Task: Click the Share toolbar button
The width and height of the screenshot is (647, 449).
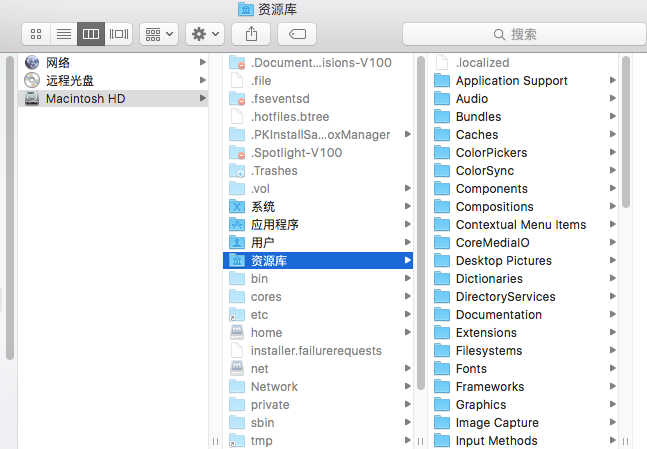Action: (x=251, y=34)
